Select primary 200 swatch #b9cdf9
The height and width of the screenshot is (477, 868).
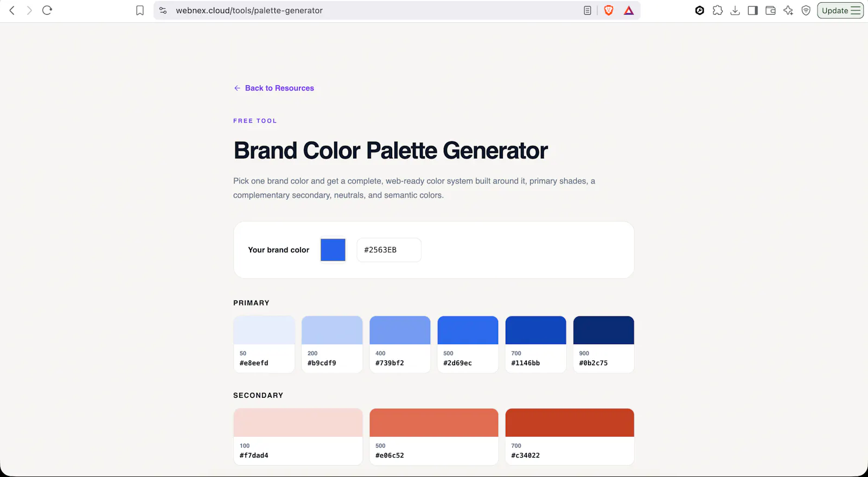(332, 344)
